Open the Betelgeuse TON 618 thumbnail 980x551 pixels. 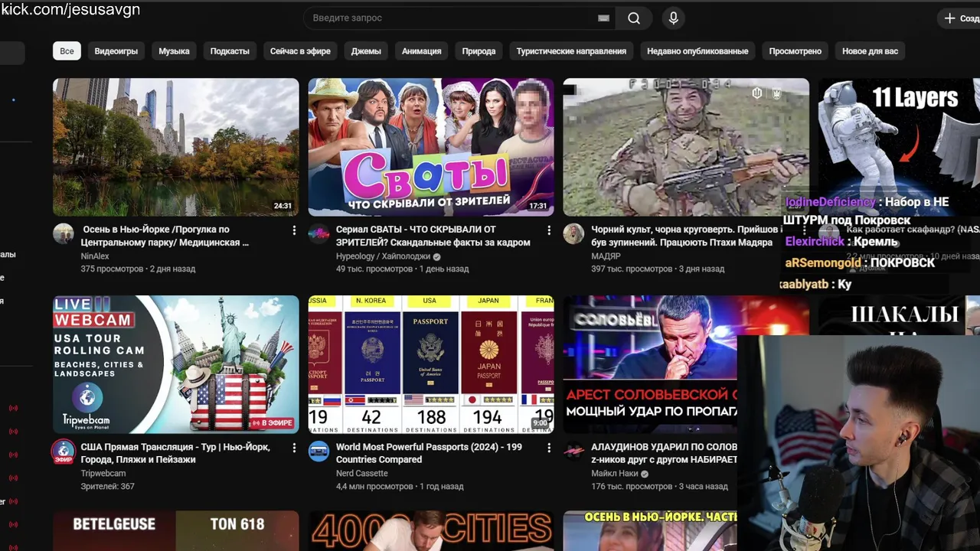click(175, 530)
